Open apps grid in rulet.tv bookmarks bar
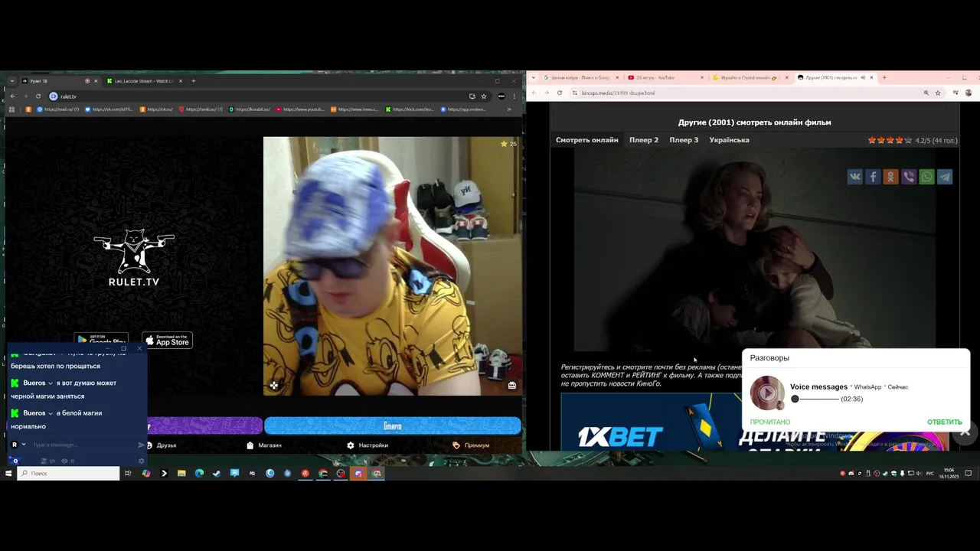This screenshot has height=551, width=980. tap(11, 109)
